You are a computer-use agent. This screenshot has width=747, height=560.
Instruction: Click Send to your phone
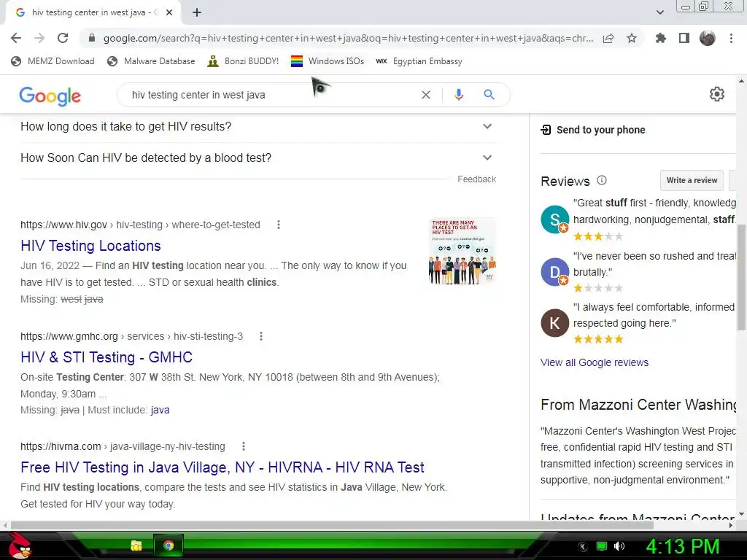593,130
